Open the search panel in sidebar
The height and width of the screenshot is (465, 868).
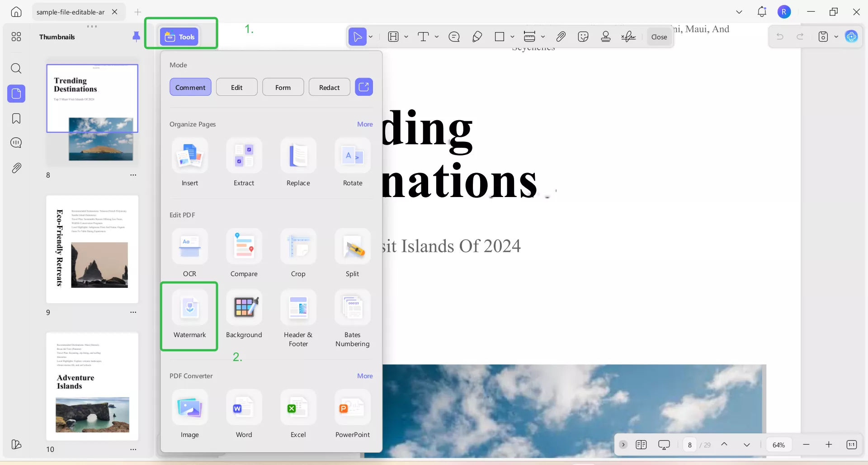pos(16,68)
